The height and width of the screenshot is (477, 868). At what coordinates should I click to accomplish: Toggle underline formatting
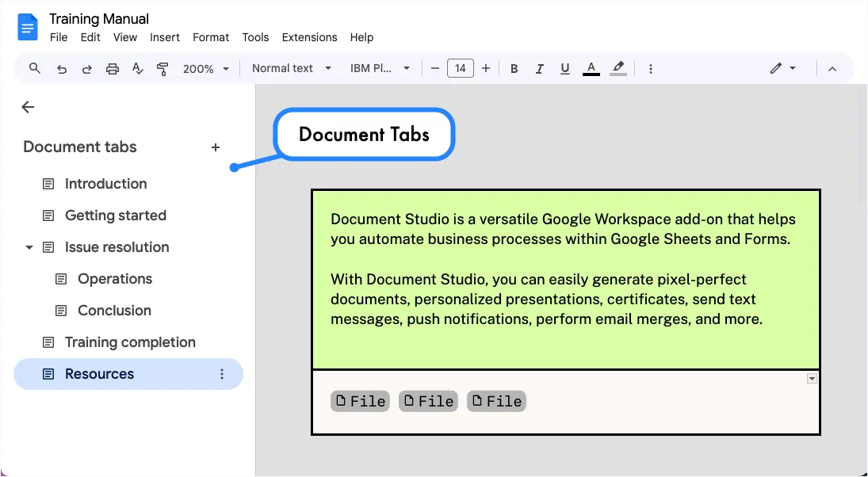click(x=564, y=68)
